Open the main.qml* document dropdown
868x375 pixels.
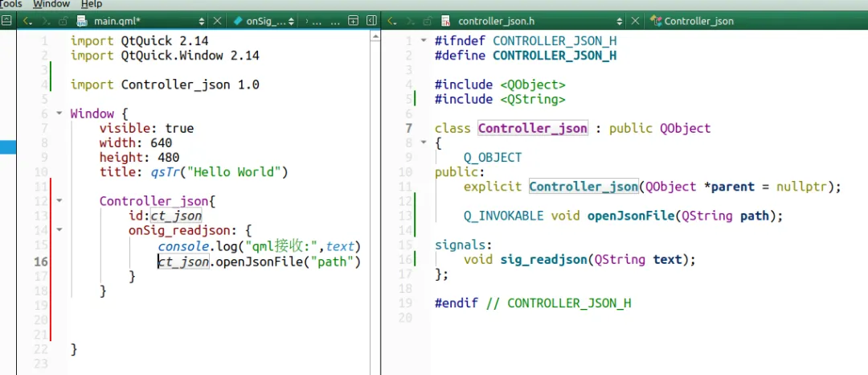coord(202,21)
